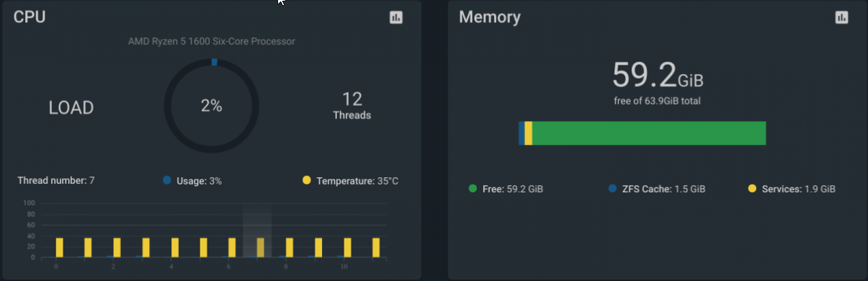Click the blue Usage legend dot
The height and width of the screenshot is (281, 868).
167,180
